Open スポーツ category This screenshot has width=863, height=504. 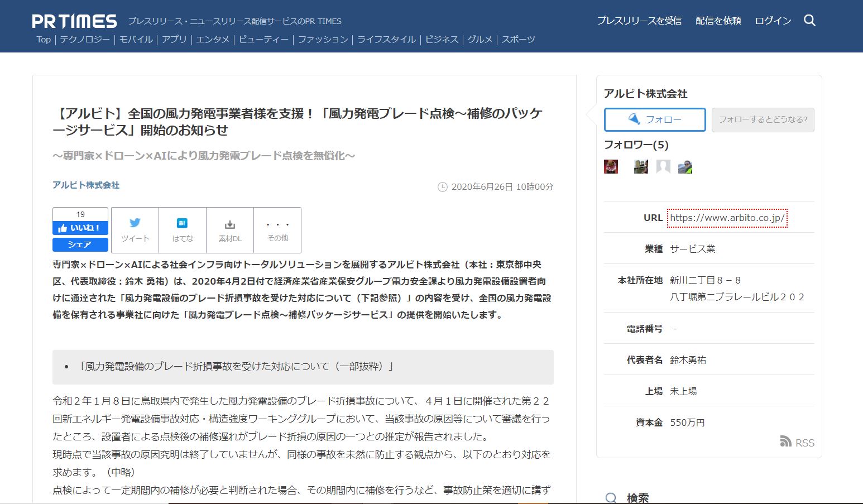518,40
